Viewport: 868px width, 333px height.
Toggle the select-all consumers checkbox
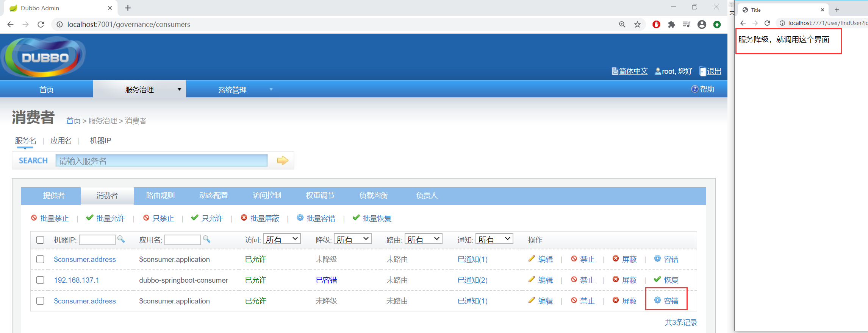click(40, 240)
